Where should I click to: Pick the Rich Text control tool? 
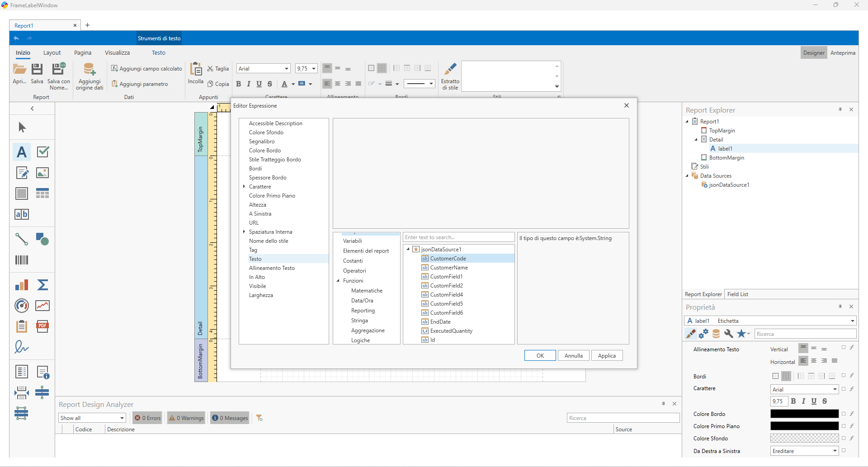(x=22, y=173)
